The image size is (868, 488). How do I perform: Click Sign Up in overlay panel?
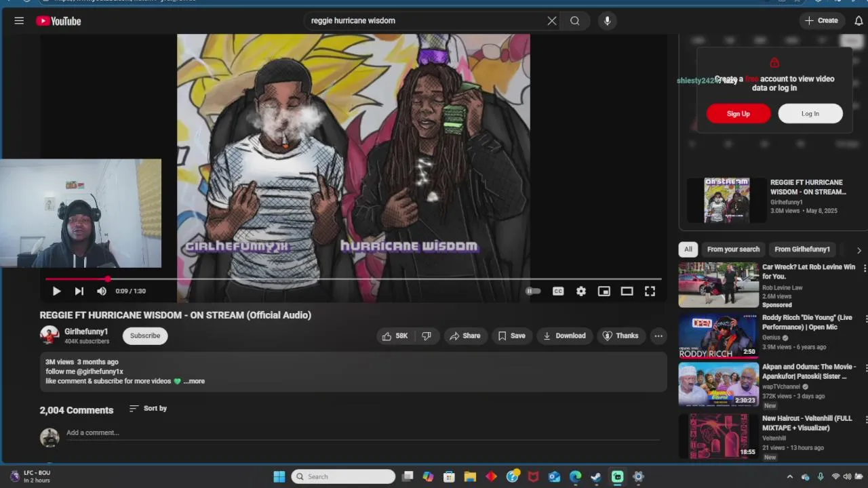738,114
